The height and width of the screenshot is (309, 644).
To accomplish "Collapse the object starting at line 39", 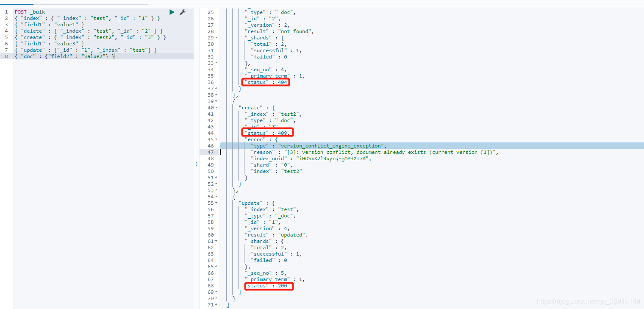I will tap(217, 101).
